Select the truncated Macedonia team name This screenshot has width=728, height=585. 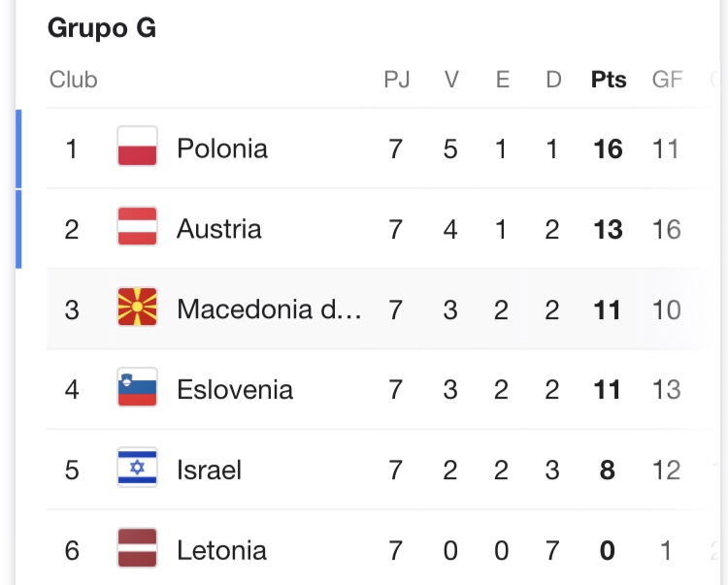point(269,309)
